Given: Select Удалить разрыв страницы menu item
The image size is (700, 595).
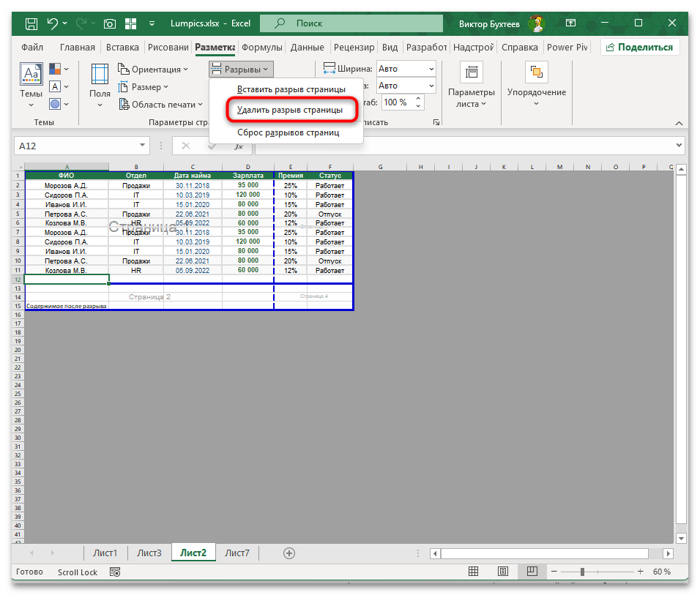Looking at the screenshot, I should (289, 111).
